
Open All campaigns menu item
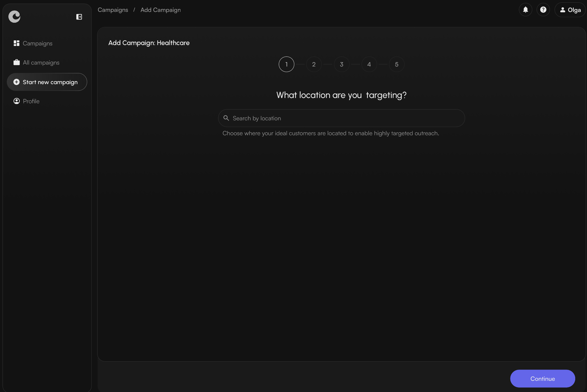coord(41,62)
